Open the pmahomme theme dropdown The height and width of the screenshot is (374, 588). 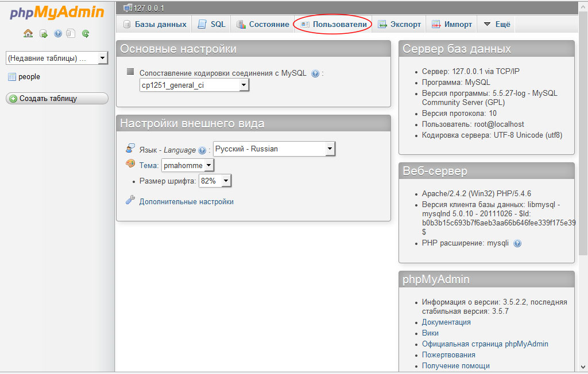point(188,165)
